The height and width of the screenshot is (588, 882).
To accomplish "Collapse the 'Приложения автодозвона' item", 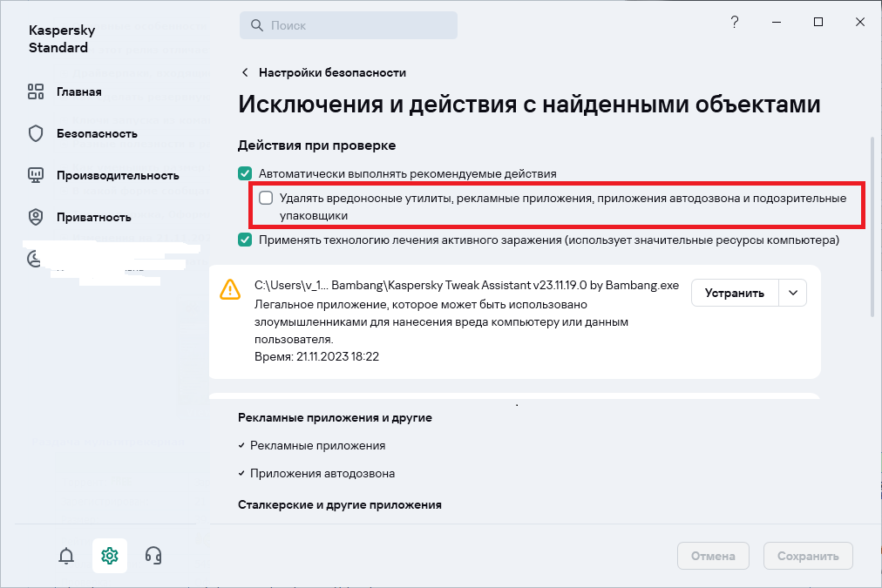I will click(241, 474).
